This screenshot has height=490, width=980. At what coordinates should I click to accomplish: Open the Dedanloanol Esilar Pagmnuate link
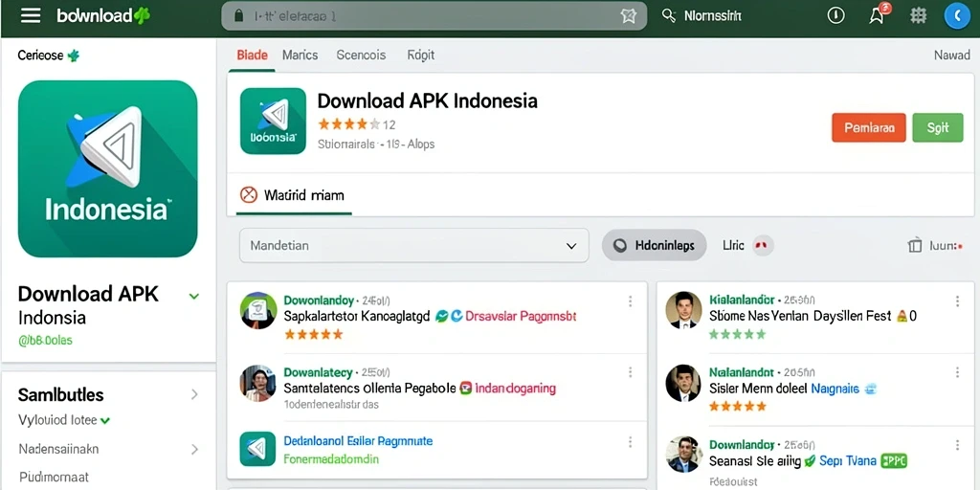click(x=358, y=440)
